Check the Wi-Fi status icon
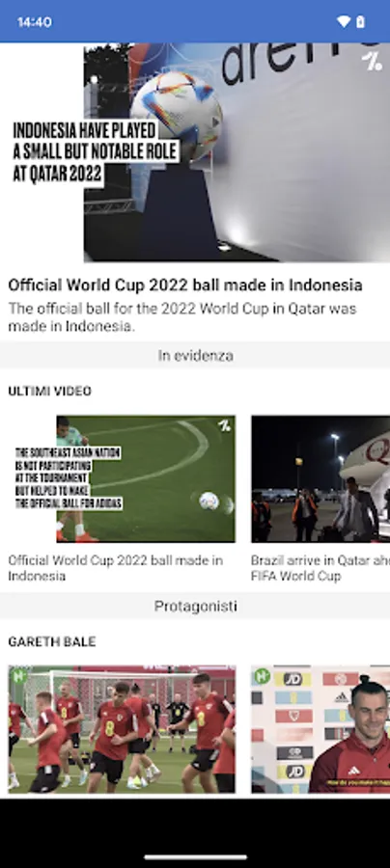 [344, 21]
